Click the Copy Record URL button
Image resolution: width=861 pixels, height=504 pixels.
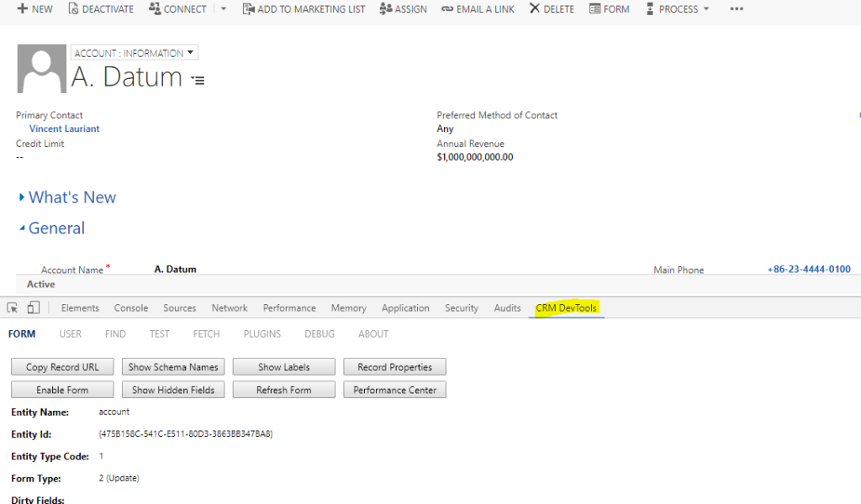[x=62, y=367]
